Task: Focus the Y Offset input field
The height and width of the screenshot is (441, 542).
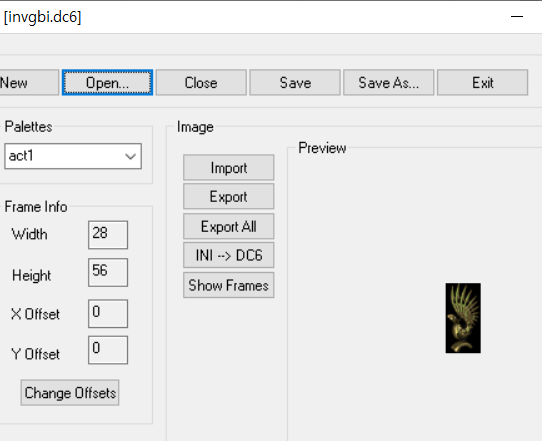Action: tap(108, 350)
